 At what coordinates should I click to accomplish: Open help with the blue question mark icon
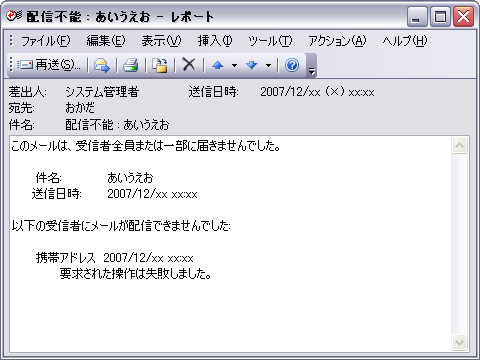pos(292,65)
